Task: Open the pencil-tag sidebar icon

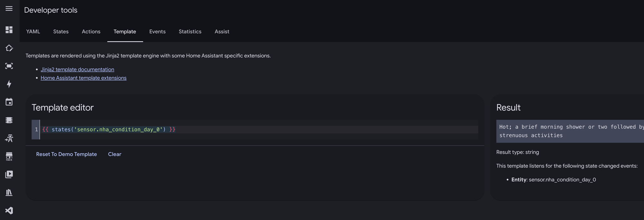Action: (9, 48)
